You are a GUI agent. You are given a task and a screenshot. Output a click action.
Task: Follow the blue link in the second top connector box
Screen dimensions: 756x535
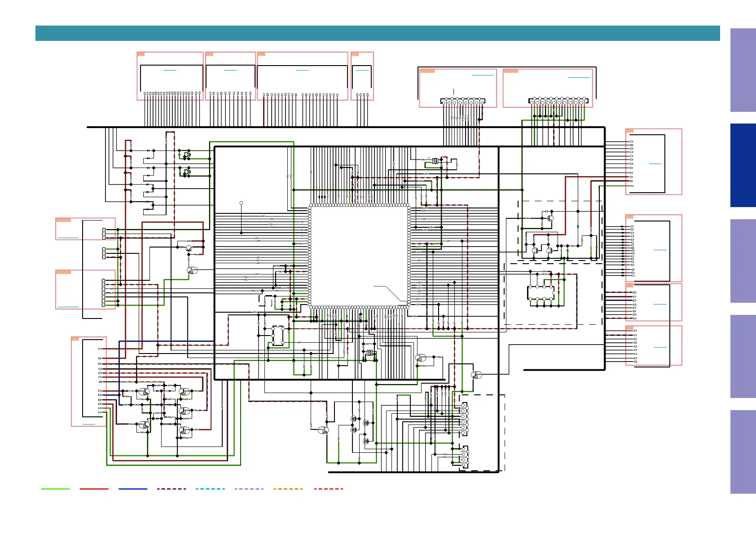point(230,70)
